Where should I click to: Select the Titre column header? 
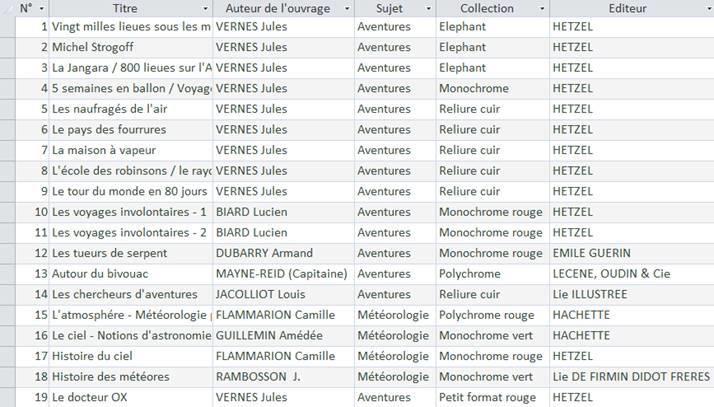pyautogui.click(x=131, y=8)
